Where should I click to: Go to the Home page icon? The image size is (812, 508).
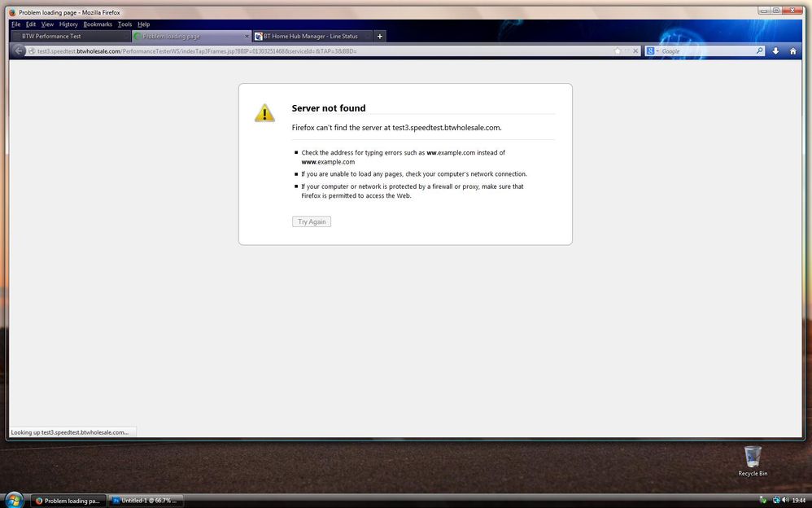coord(792,50)
